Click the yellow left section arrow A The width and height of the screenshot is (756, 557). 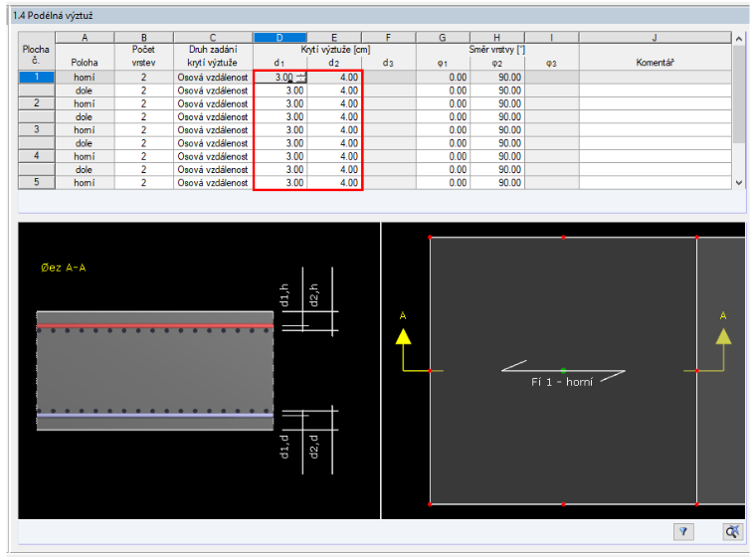403,335
